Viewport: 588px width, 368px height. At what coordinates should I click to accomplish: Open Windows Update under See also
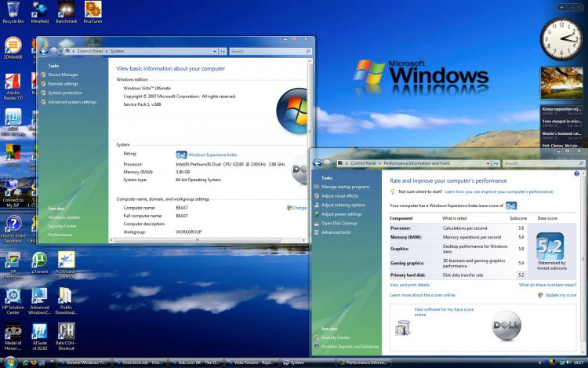[x=64, y=217]
